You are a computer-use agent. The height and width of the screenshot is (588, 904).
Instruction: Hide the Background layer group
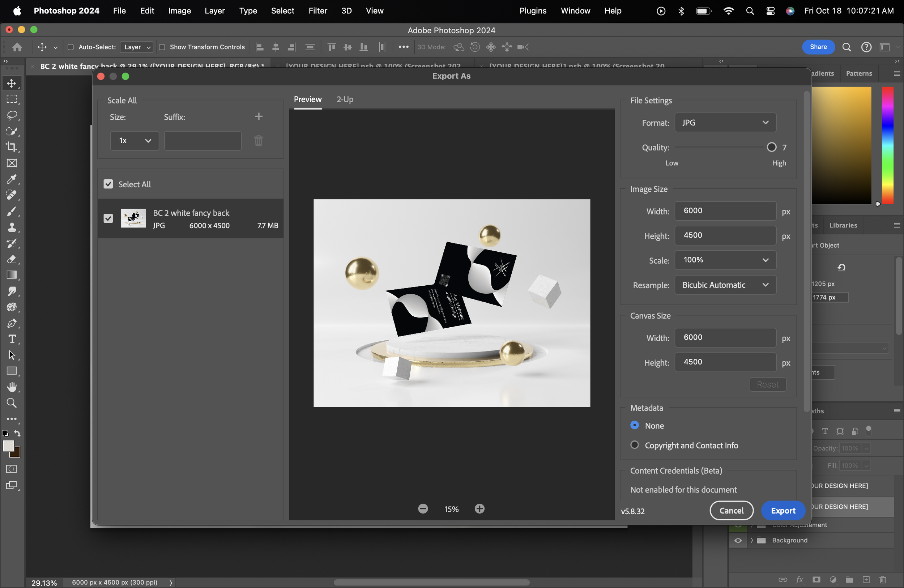click(x=738, y=540)
